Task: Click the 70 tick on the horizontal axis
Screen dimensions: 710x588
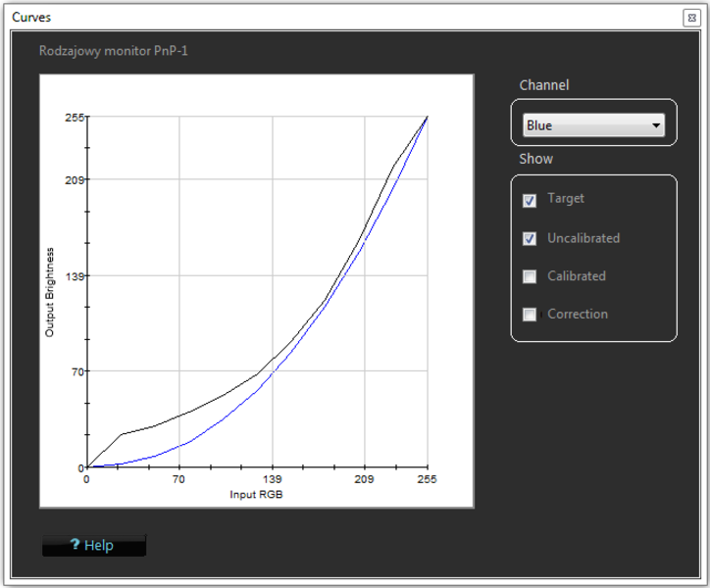Action: tap(178, 480)
